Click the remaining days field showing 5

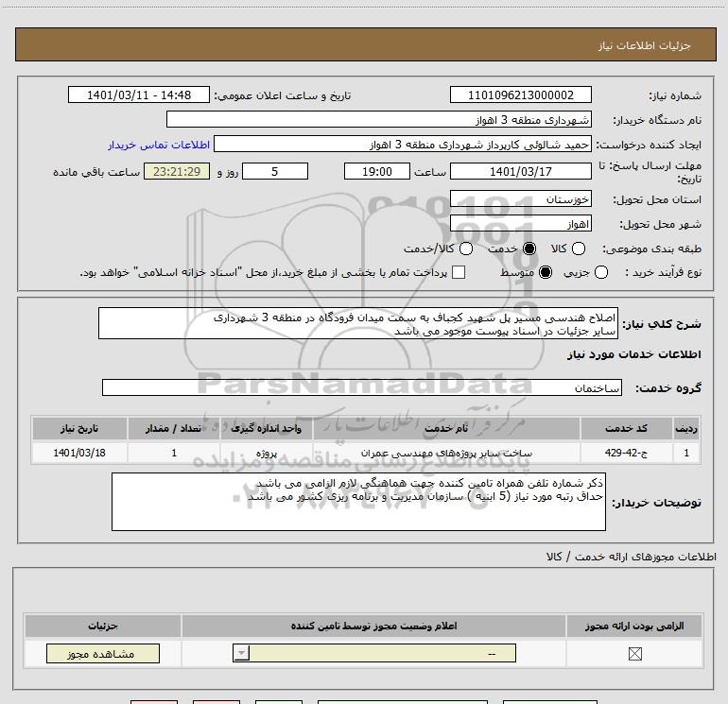click(x=275, y=171)
